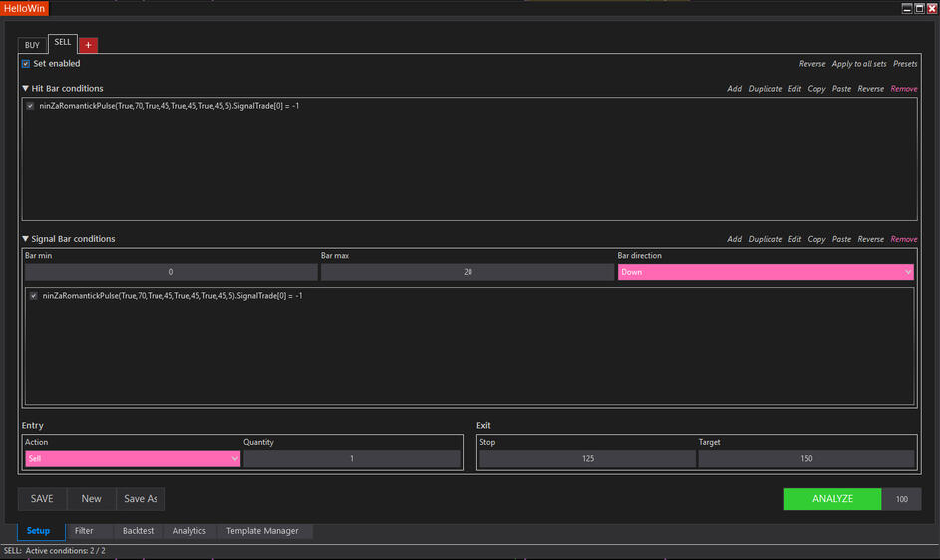The width and height of the screenshot is (940, 560).
Task: Open the Entry Action dropdown
Action: [132, 459]
